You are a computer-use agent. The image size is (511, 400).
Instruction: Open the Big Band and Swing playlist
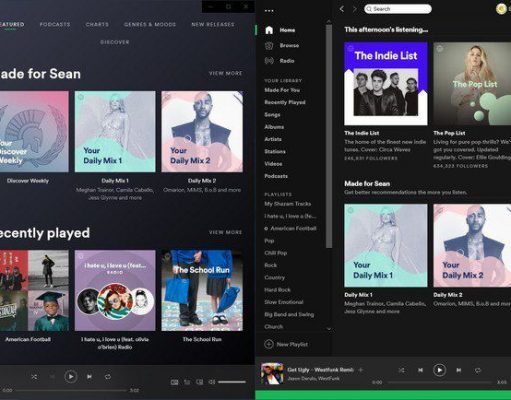(x=289, y=314)
